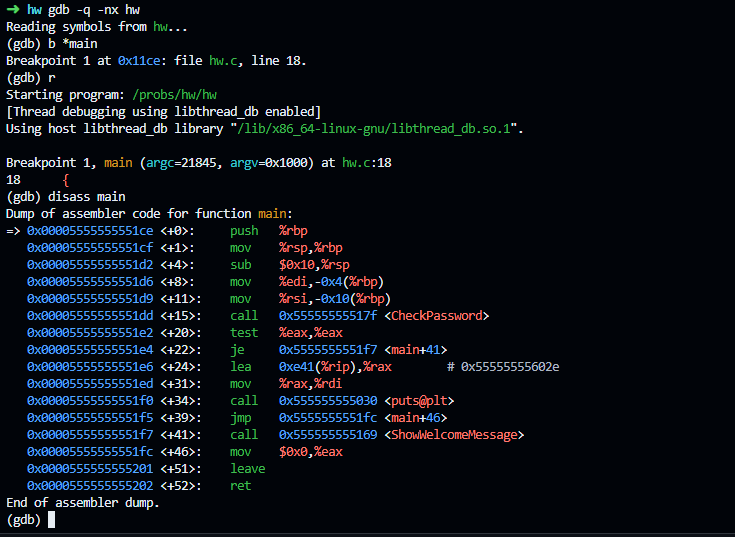Click the <main+46> jump target label
Viewport: 735px width, 537px height.
(x=416, y=418)
